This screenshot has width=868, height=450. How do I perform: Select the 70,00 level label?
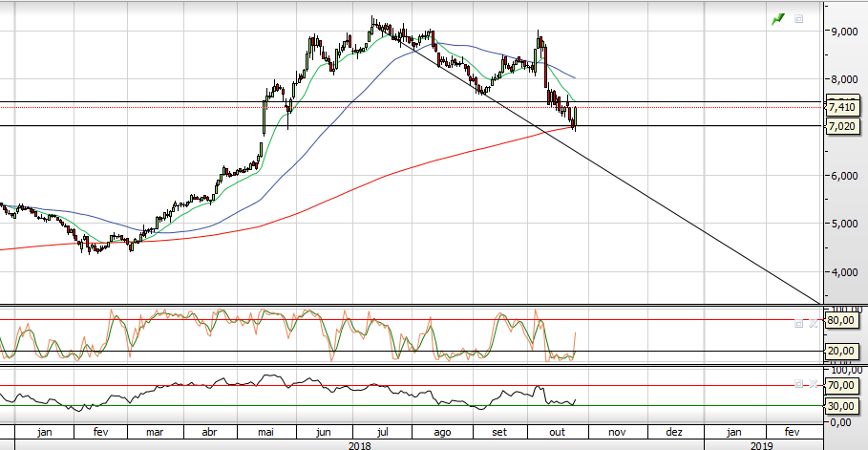click(841, 386)
